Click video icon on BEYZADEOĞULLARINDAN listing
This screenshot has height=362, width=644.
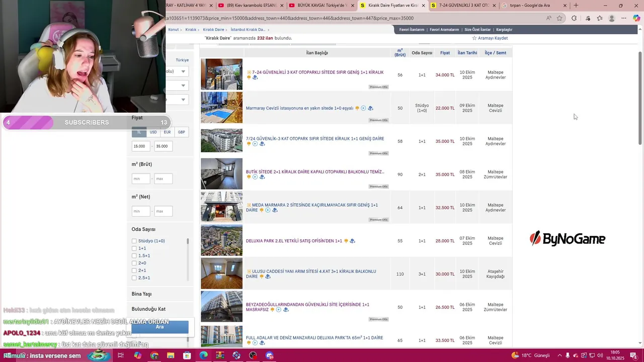[279, 310]
